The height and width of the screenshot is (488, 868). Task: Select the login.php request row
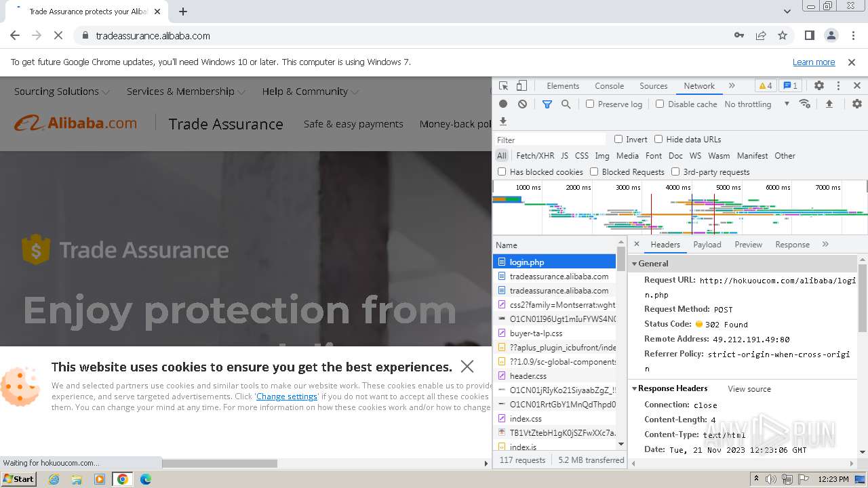point(555,262)
